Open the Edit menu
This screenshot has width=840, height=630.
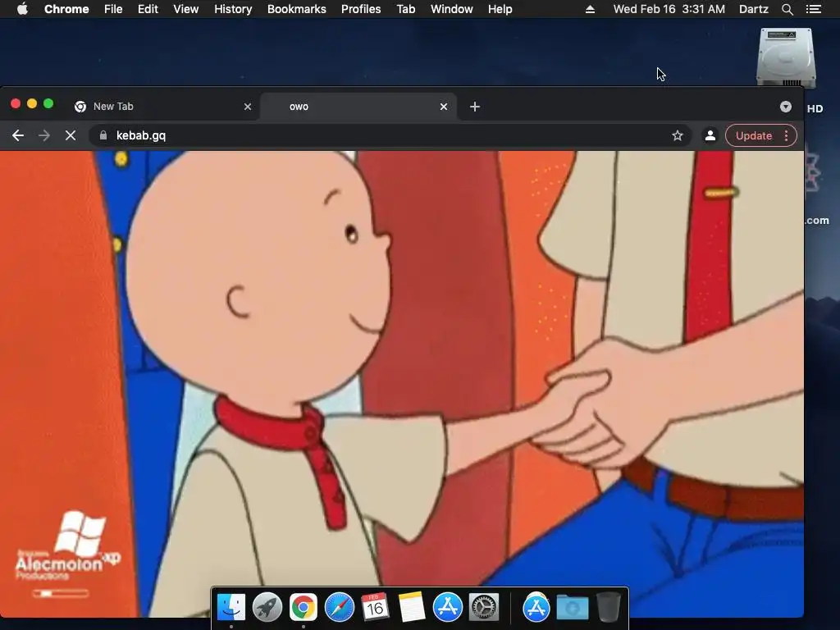tap(148, 9)
